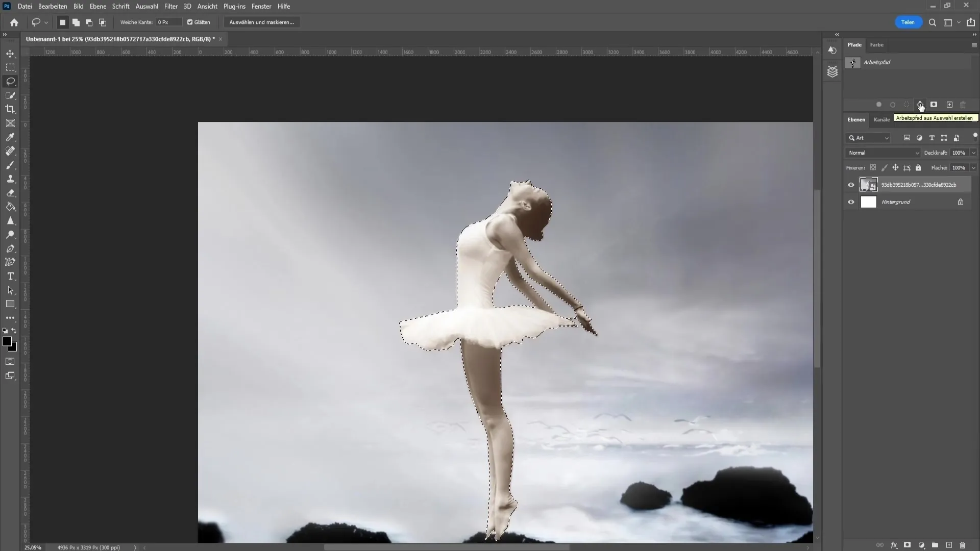Select the Lasso tool

click(10, 81)
